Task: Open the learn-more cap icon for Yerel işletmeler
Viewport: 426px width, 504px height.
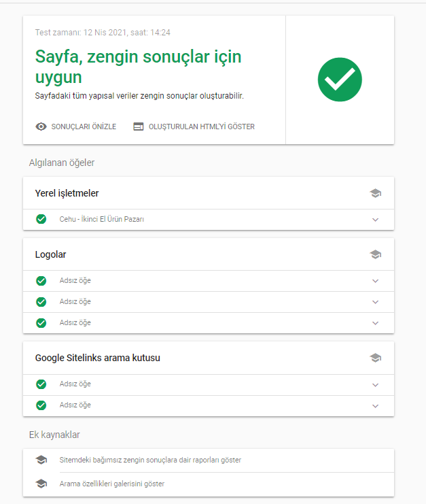Action: click(375, 193)
